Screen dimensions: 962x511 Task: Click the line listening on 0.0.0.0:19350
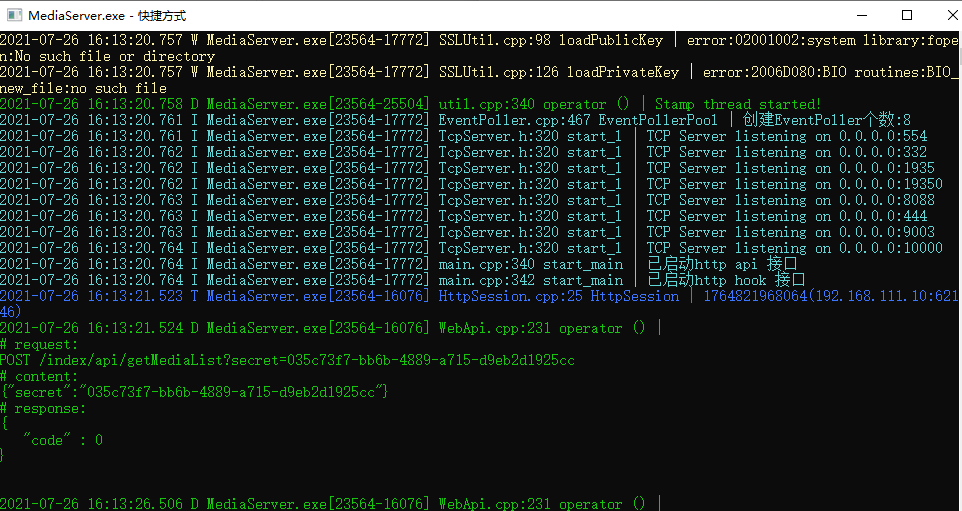tap(472, 184)
